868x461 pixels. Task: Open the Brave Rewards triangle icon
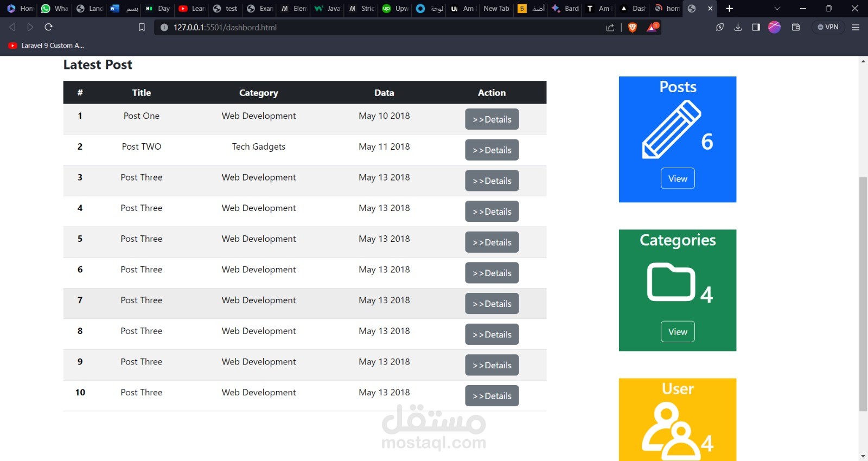click(x=652, y=27)
